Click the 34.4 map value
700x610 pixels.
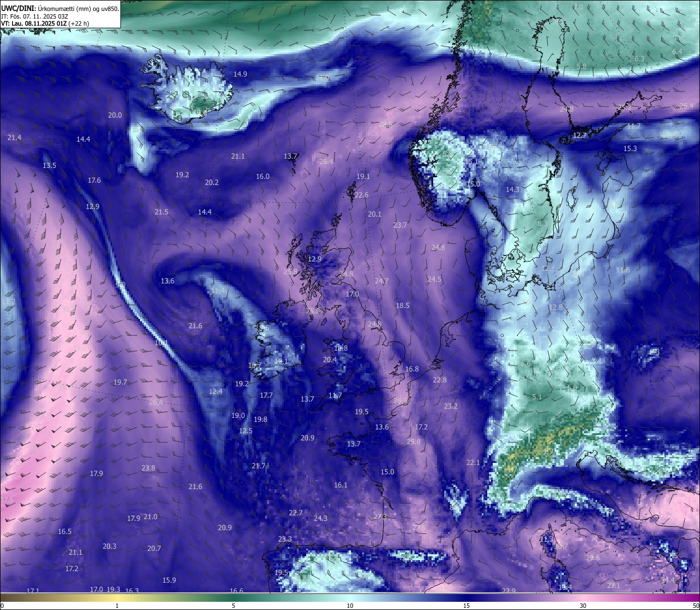coord(668,580)
